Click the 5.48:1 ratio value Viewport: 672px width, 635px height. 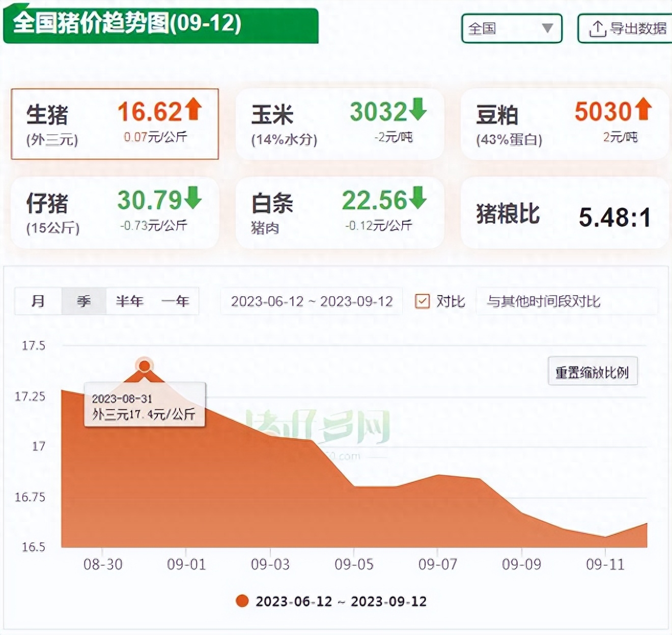pyautogui.click(x=614, y=218)
